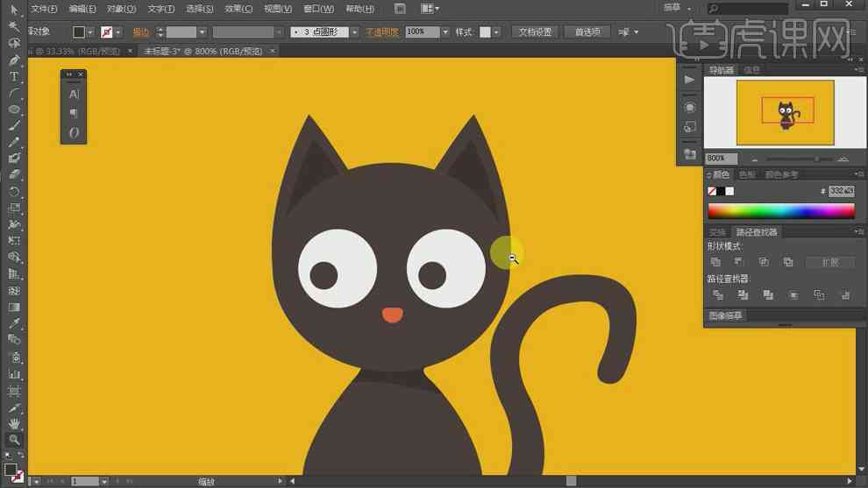Click the zoom-out mountain icon in Navigator
868x488 pixels.
coord(755,159)
